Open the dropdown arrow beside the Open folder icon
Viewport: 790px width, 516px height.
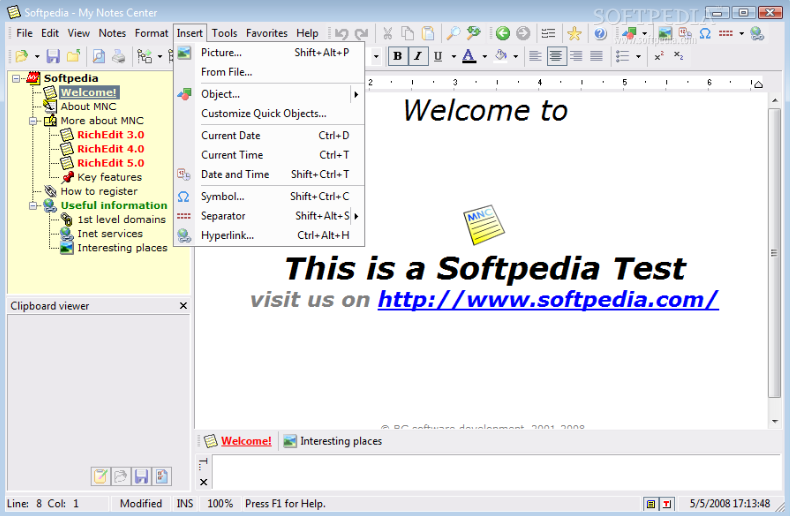coord(37,56)
